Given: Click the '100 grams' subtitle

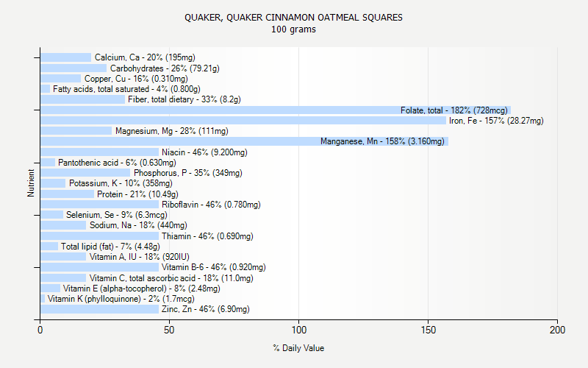Looking at the screenshot, I should click(293, 29).
